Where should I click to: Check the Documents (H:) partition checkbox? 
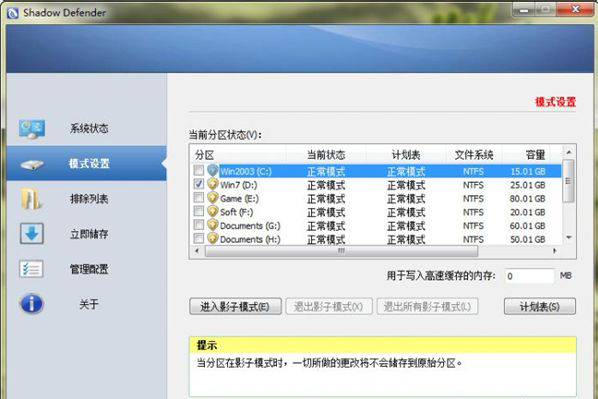[x=199, y=239]
